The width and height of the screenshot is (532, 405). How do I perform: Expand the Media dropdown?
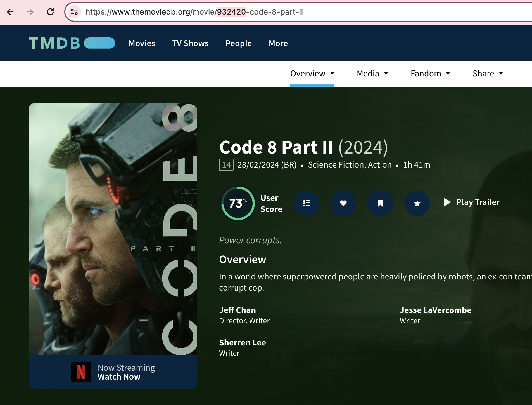373,74
